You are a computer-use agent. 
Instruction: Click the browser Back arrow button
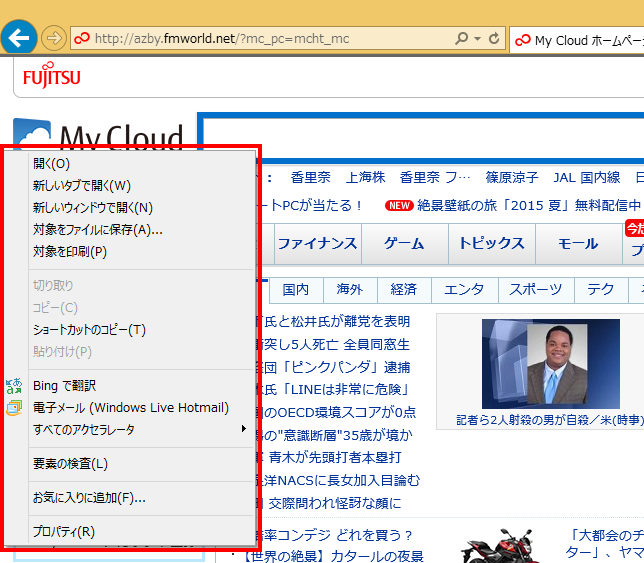tap(19, 39)
